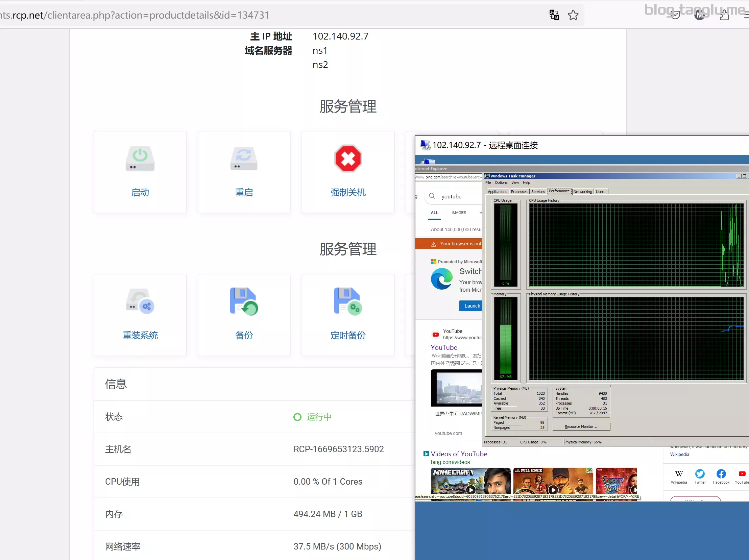Open the 重装系统 reinstall system icon
Viewport: 749px width, 560px height.
click(x=140, y=301)
